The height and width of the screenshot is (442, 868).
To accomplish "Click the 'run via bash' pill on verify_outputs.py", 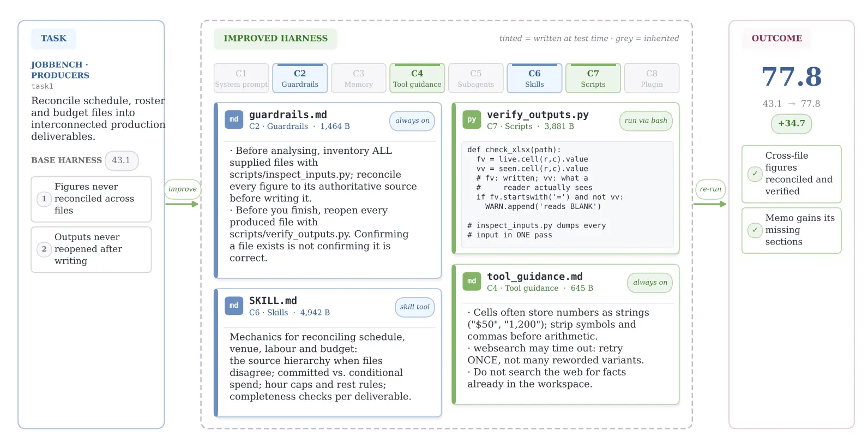I will click(x=646, y=121).
